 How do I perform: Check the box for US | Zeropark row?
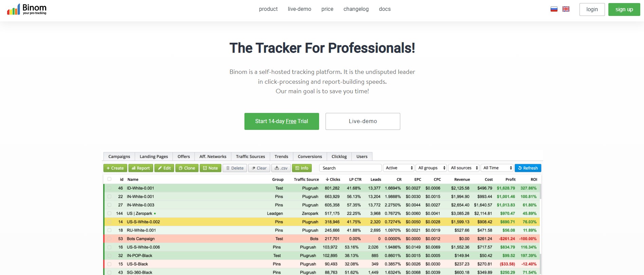point(109,213)
